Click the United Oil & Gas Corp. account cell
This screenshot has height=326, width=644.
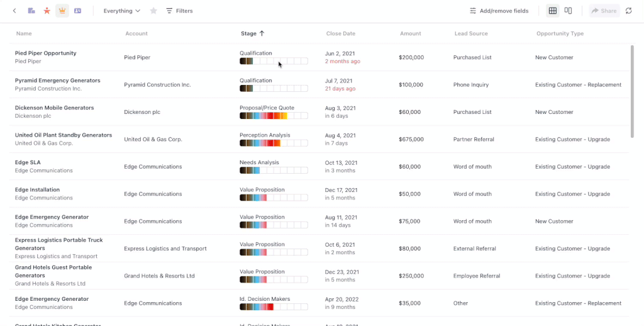(153, 139)
